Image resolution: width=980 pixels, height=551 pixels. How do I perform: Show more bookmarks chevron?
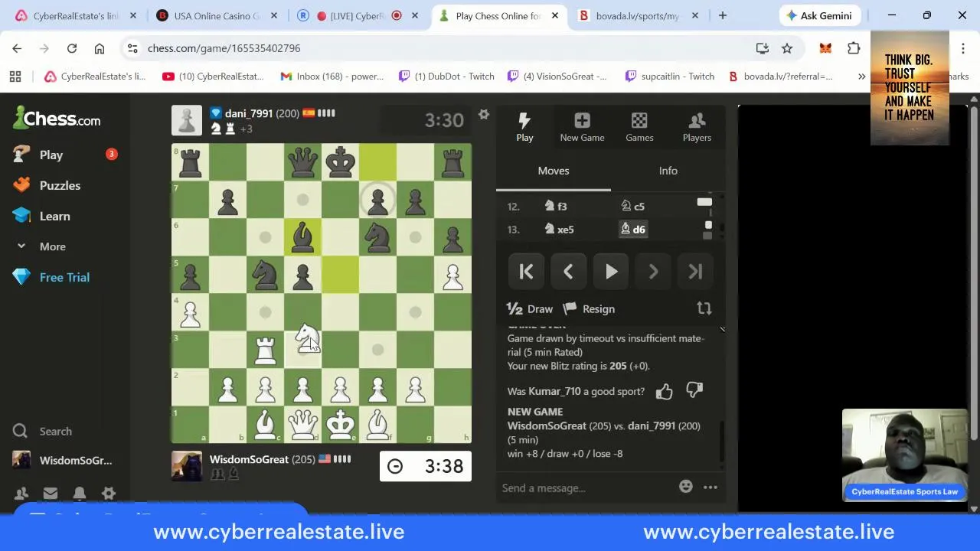(x=861, y=76)
